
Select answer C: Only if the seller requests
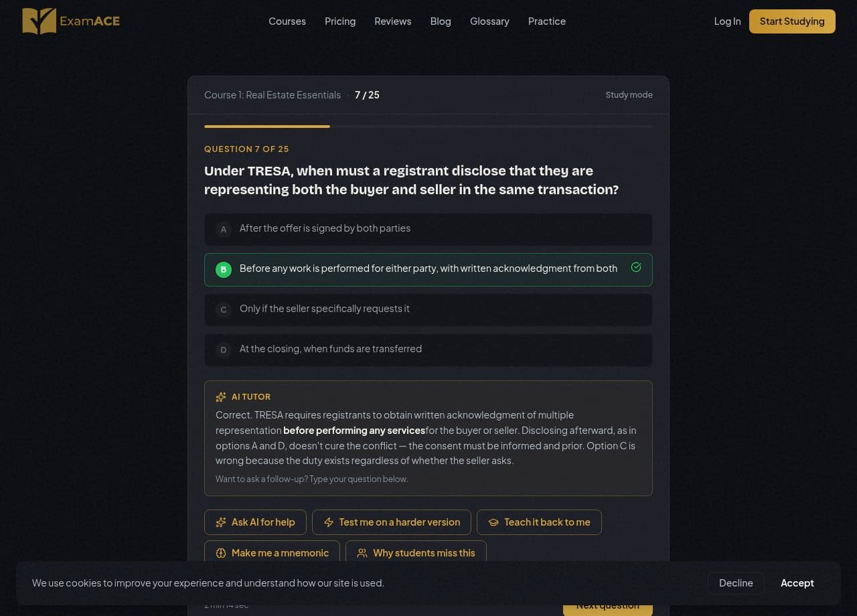[x=428, y=309]
